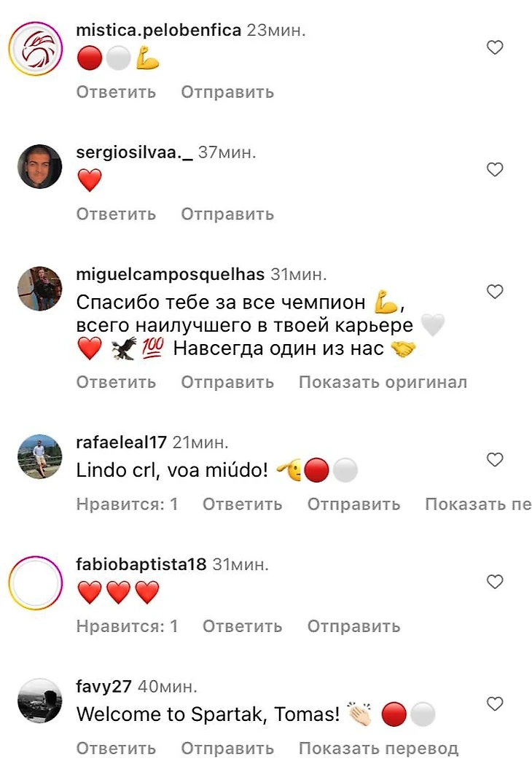The width and height of the screenshot is (532, 780).
Task: Open the fabiobaptista18 username link
Action: tap(141, 564)
